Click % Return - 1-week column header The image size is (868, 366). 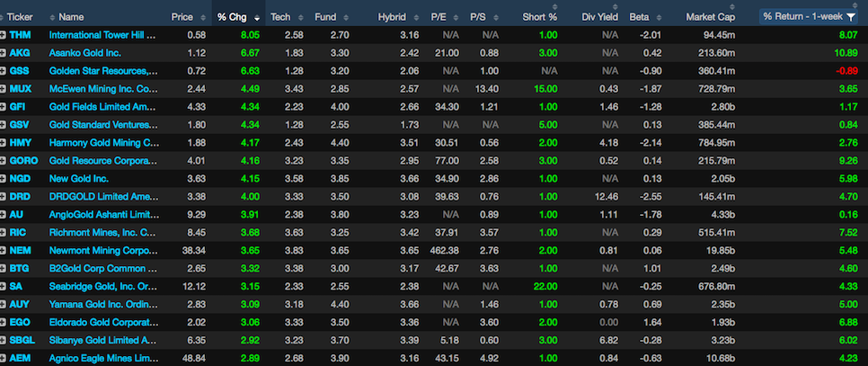click(x=802, y=16)
